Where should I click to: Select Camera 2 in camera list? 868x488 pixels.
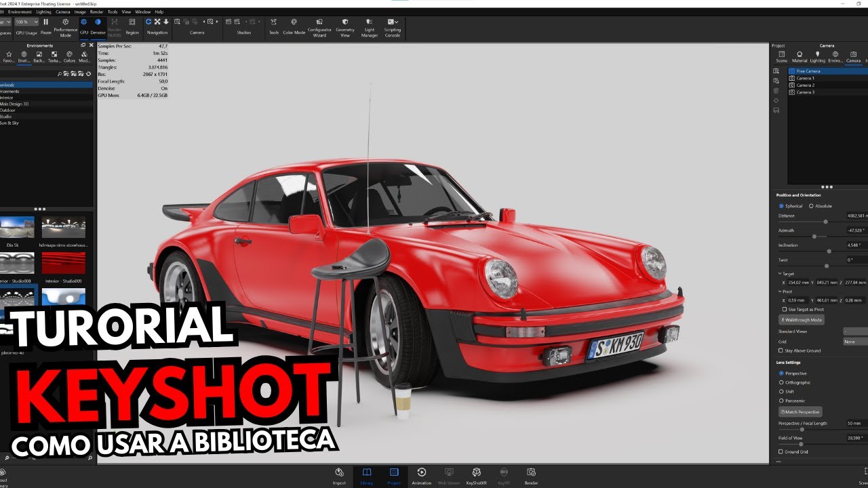pyautogui.click(x=827, y=85)
